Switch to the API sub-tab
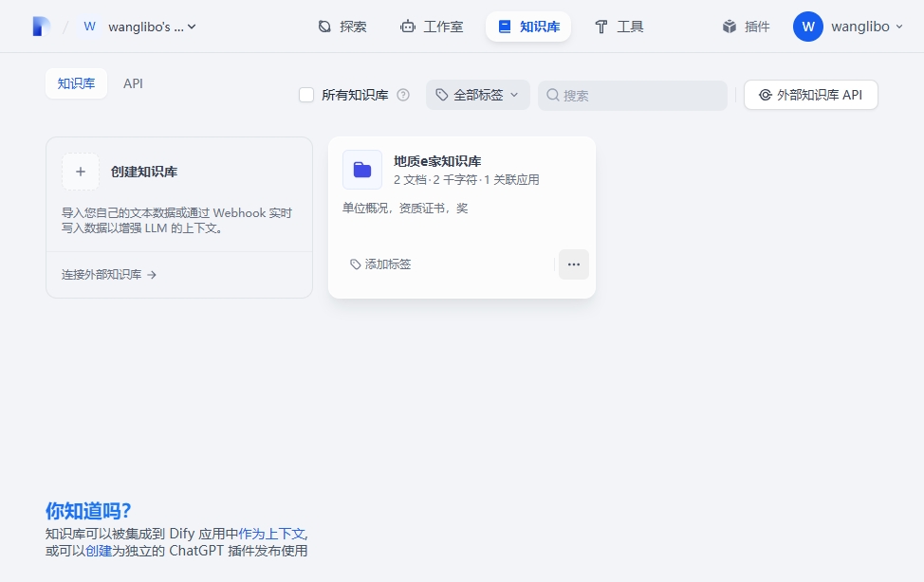The image size is (924, 582). point(133,83)
